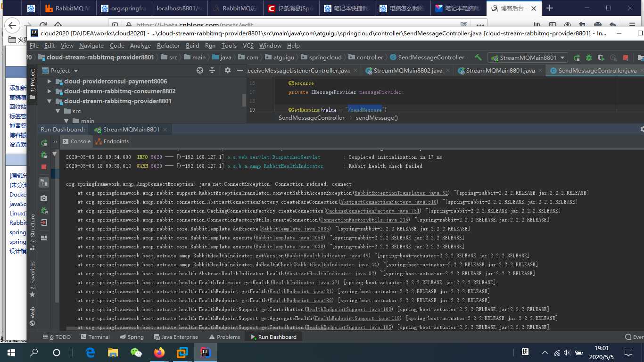This screenshot has height=362, width=644.
Task: Stop process with red square in dashboard
Action: pyautogui.click(x=44, y=167)
